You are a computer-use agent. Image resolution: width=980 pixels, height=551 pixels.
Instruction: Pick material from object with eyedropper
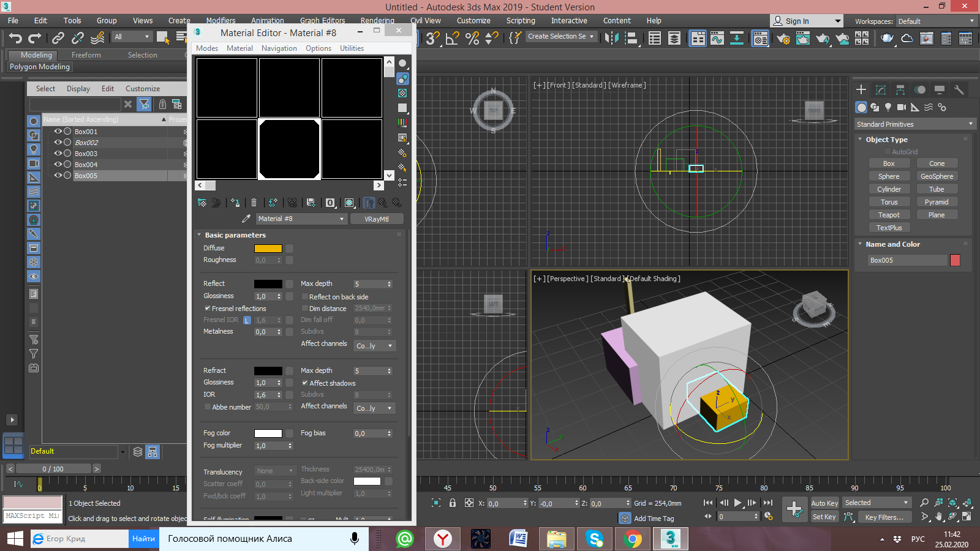tap(246, 219)
